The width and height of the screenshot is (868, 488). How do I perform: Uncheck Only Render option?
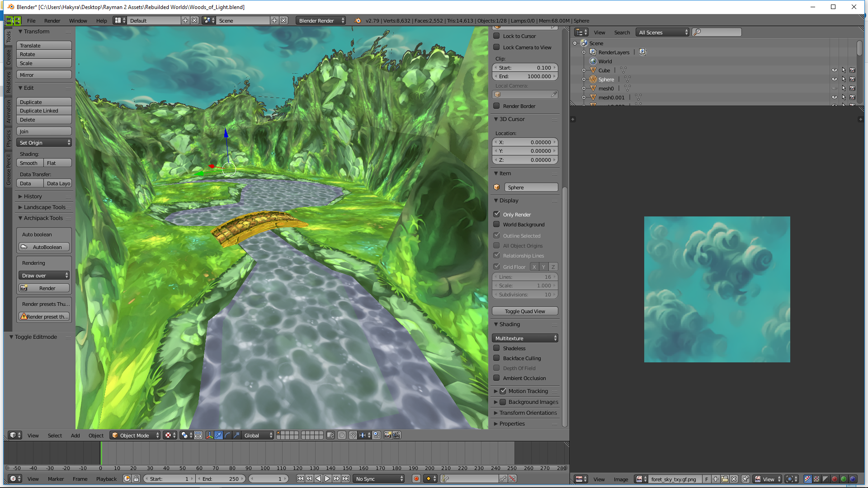click(496, 214)
